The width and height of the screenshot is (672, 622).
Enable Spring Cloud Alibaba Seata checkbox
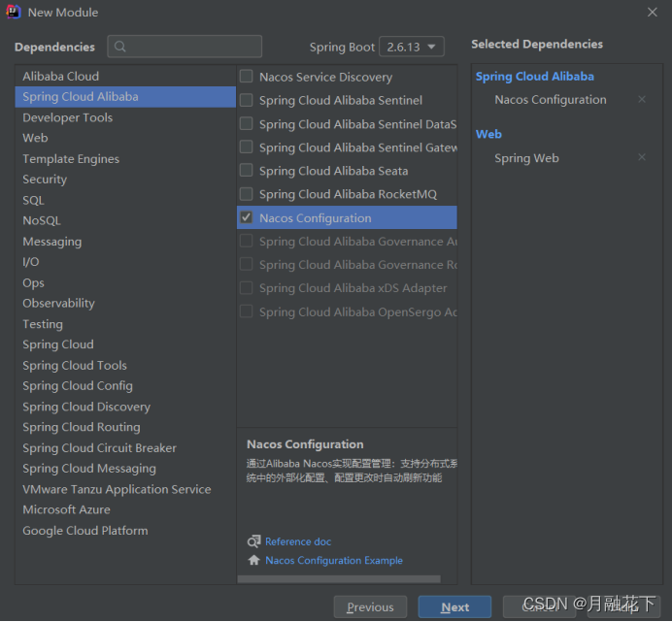pos(246,171)
